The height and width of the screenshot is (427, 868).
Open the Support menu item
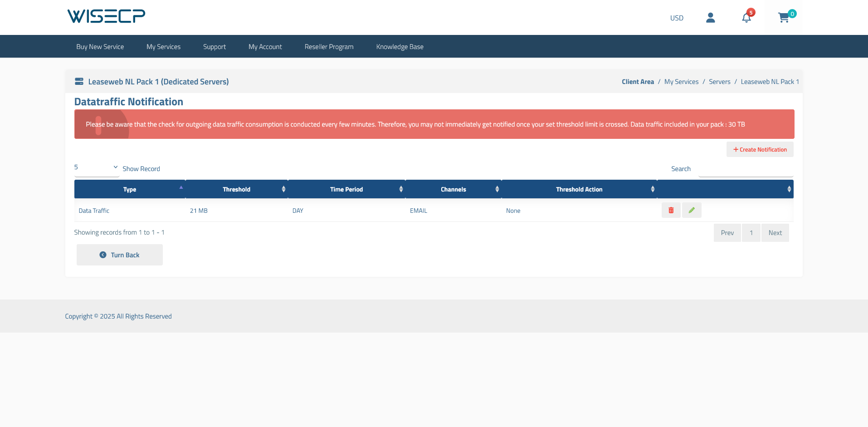click(214, 47)
